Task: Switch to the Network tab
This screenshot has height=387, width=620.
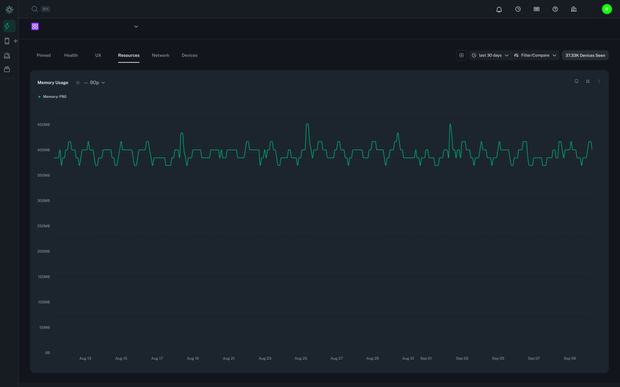Action: point(161,55)
